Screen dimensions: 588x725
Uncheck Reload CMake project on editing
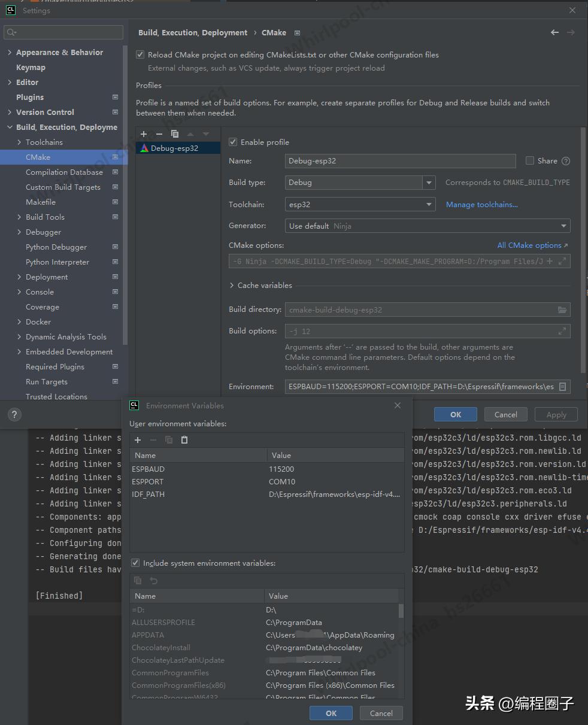140,54
